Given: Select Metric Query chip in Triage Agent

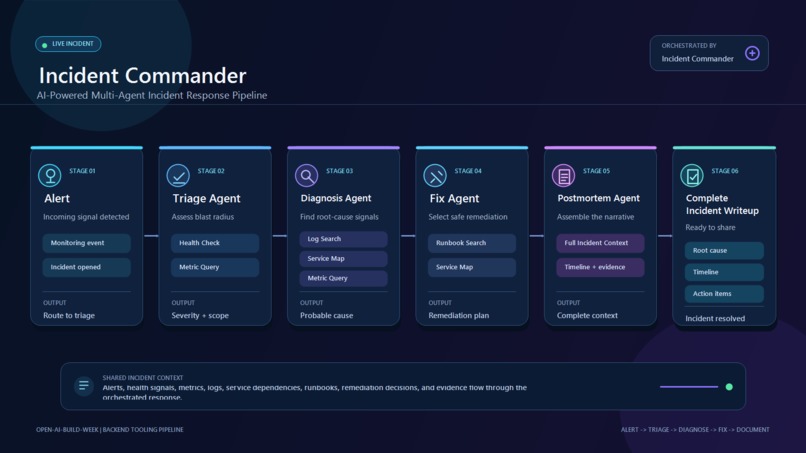Looking at the screenshot, I should 215,267.
